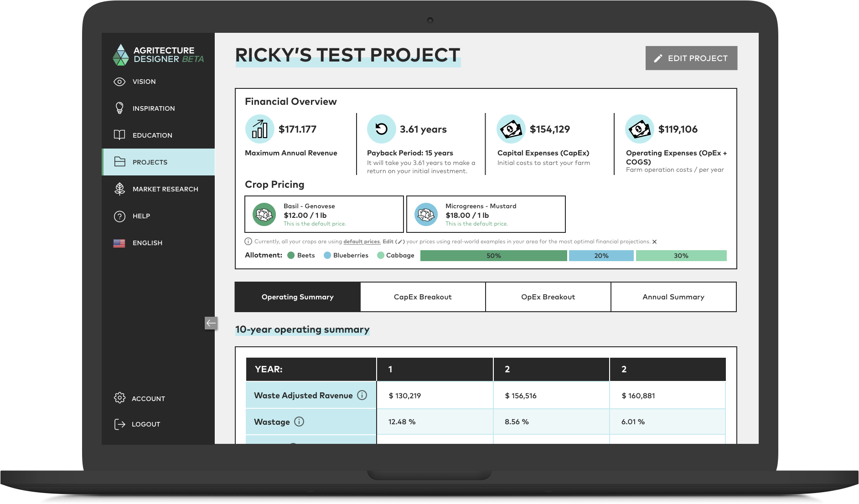This screenshot has height=504, width=859.
Task: Click the Operating Expenses money icon
Action: (640, 129)
